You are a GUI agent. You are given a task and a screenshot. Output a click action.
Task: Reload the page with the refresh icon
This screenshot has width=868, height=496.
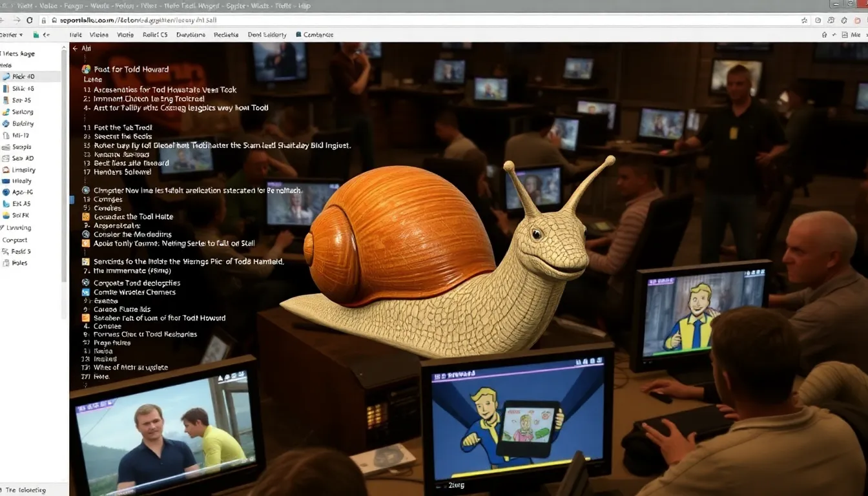30,21
